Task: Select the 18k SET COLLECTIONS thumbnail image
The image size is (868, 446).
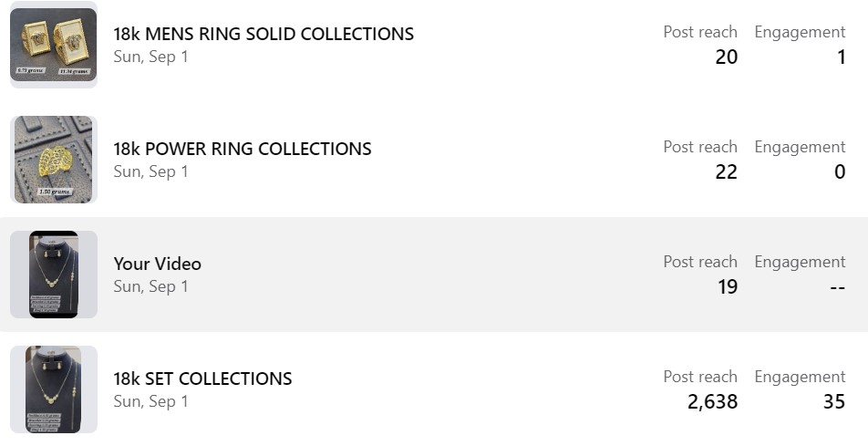Action: (x=54, y=389)
